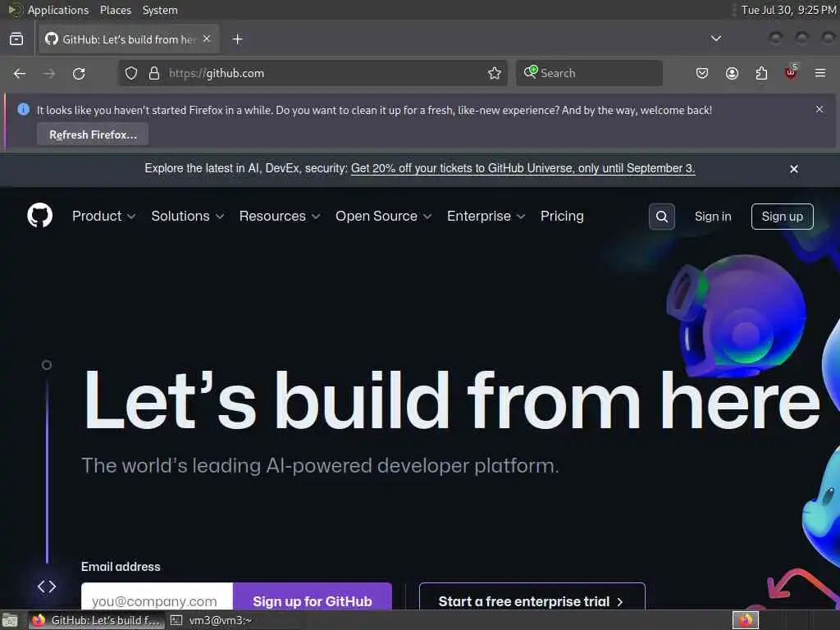Open the Pricing page link
The height and width of the screenshot is (630, 840).
tap(562, 216)
